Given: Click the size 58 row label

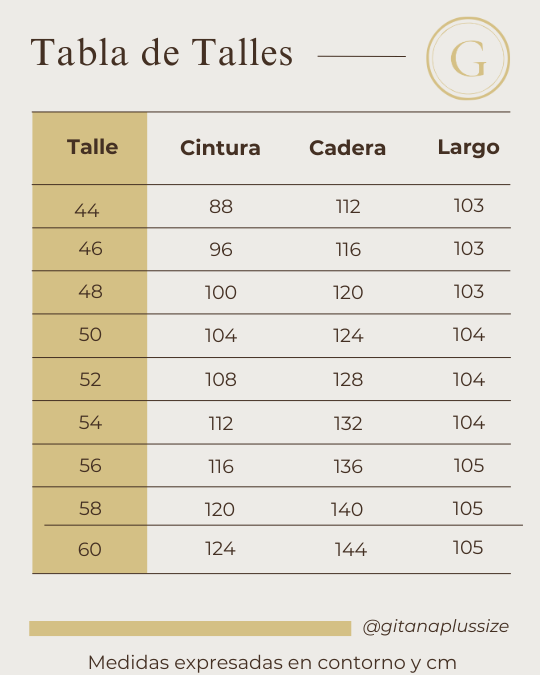Looking at the screenshot, I should (90, 508).
